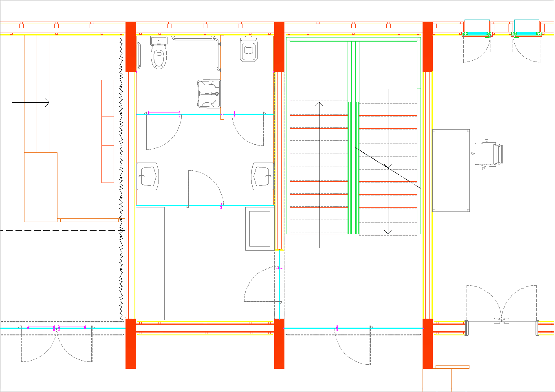
Task: Select the right wall washbasin
Action: pos(262,176)
